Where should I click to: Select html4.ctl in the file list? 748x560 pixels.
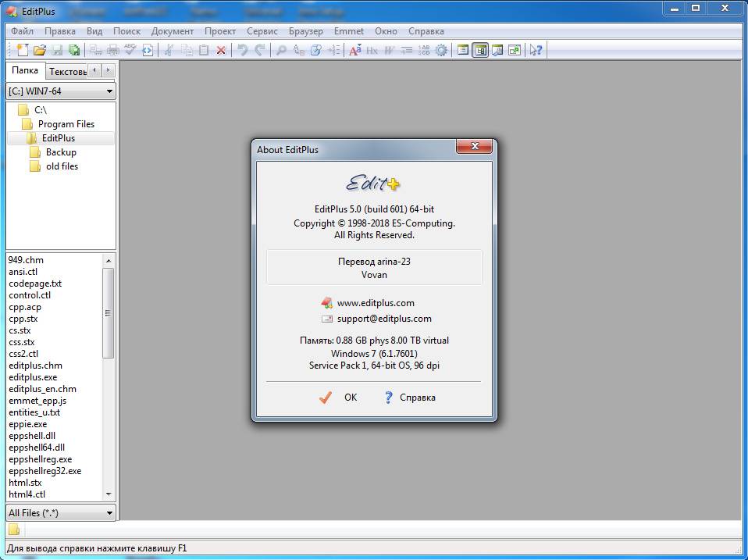[x=27, y=494]
